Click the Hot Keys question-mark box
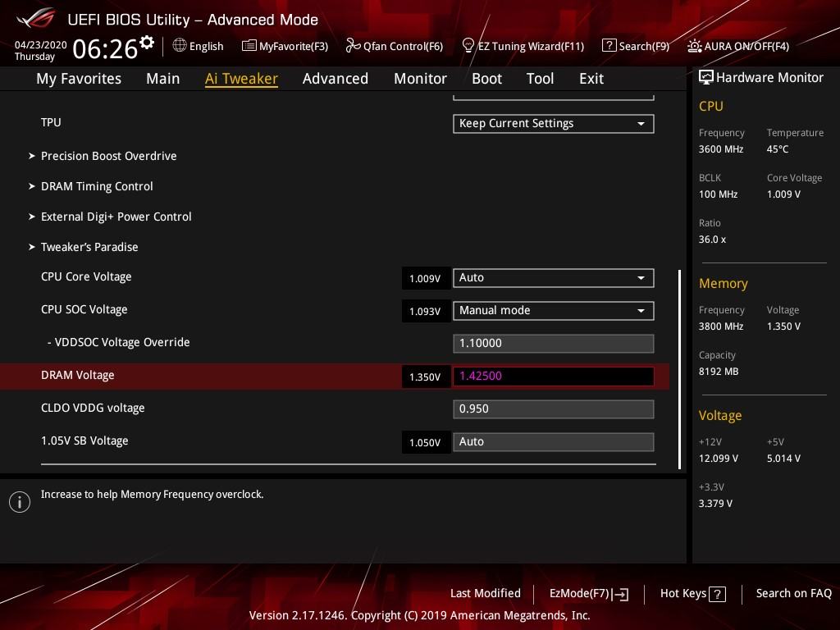The image size is (840, 630). 717,594
